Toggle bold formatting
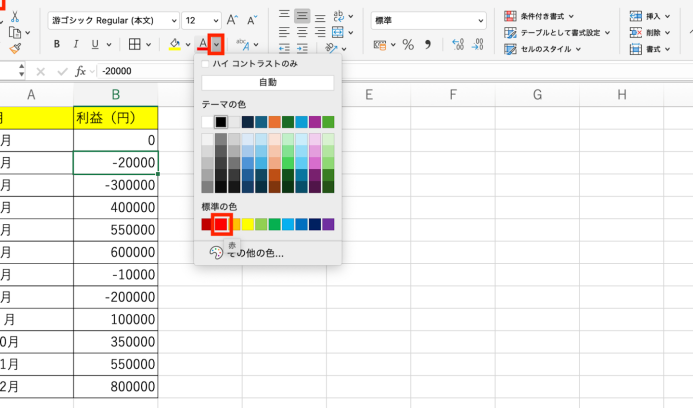Image resolution: width=693 pixels, height=408 pixels. pos(57,44)
